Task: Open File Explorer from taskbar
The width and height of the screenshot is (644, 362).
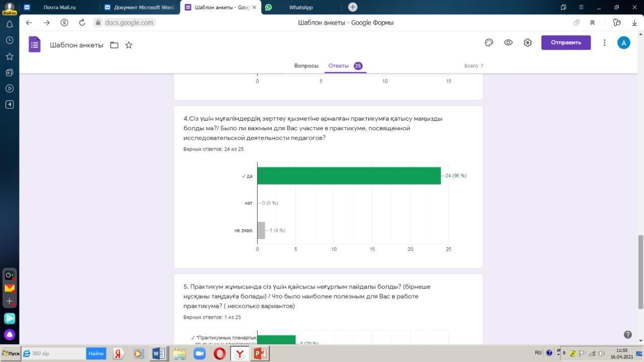Action: 180,353
